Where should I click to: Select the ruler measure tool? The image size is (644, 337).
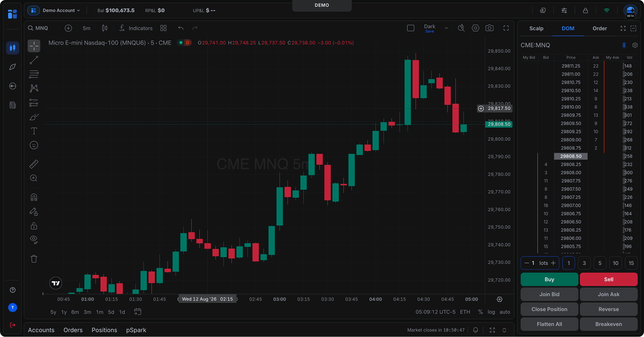(34, 164)
